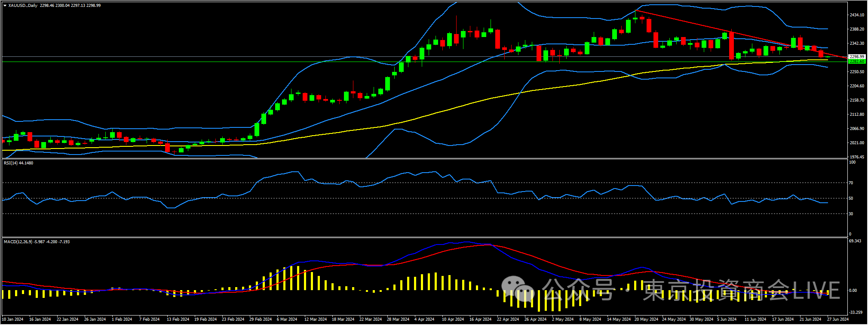
Task: Click the 30 May 2024 date label
Action: click(x=702, y=319)
